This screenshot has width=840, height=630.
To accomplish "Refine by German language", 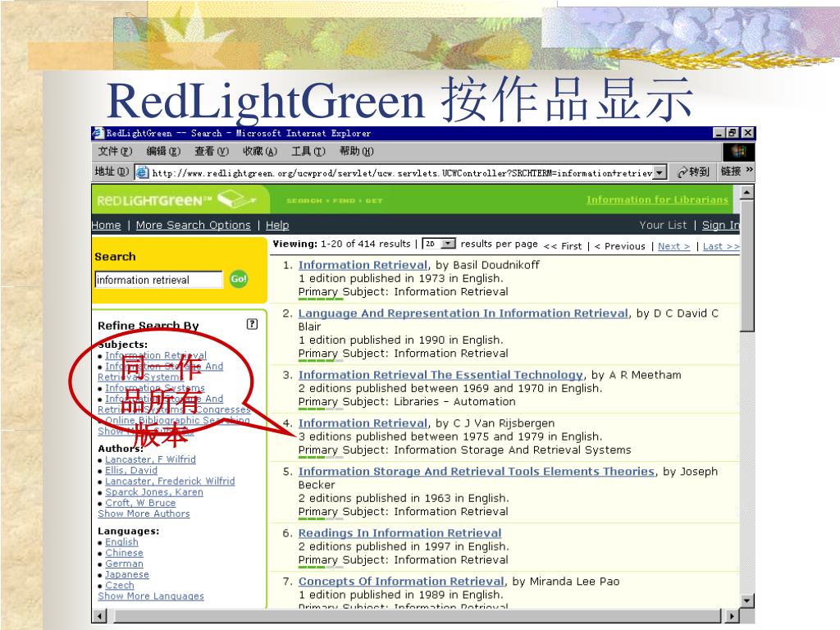I will (125, 564).
